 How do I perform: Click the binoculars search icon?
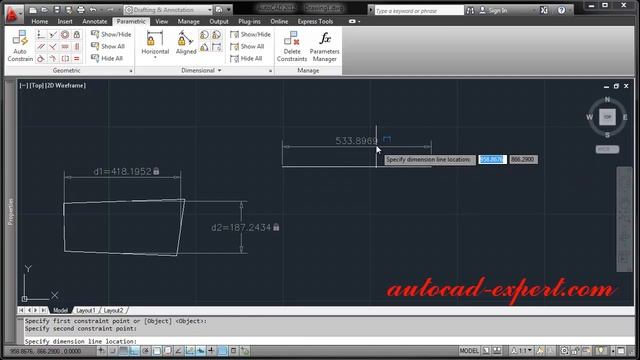coord(470,10)
